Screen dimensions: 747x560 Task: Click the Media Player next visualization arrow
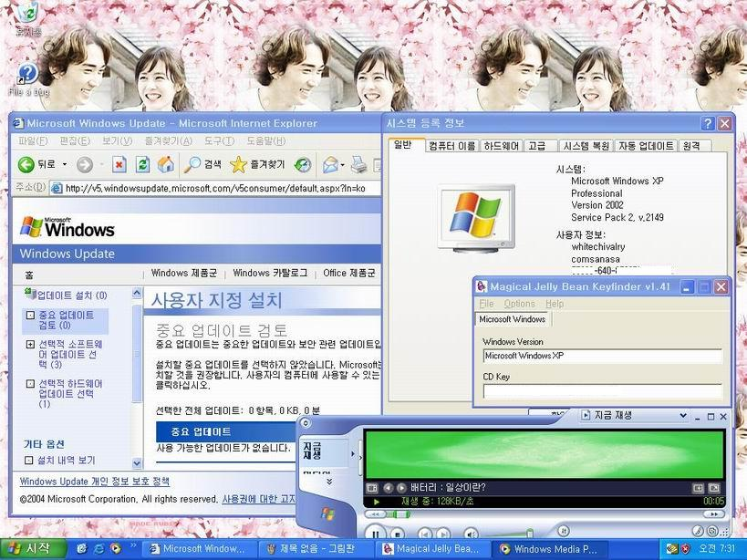(x=401, y=488)
